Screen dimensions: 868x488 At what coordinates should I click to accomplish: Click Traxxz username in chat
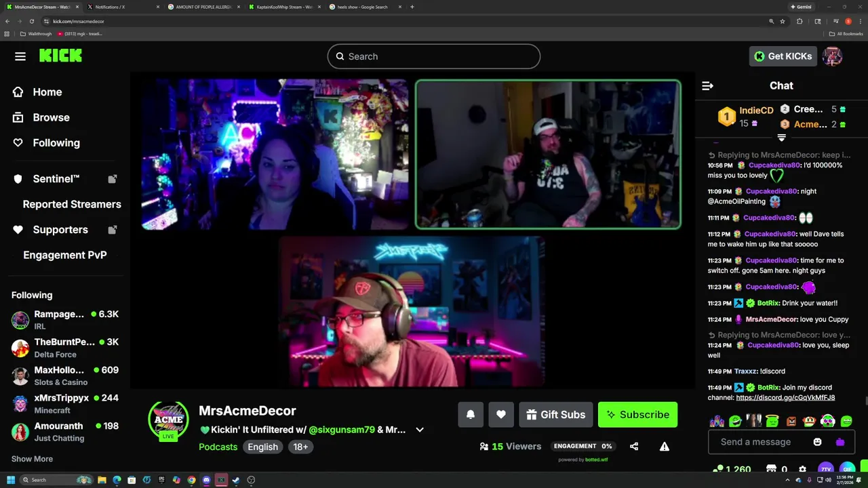[745, 371]
